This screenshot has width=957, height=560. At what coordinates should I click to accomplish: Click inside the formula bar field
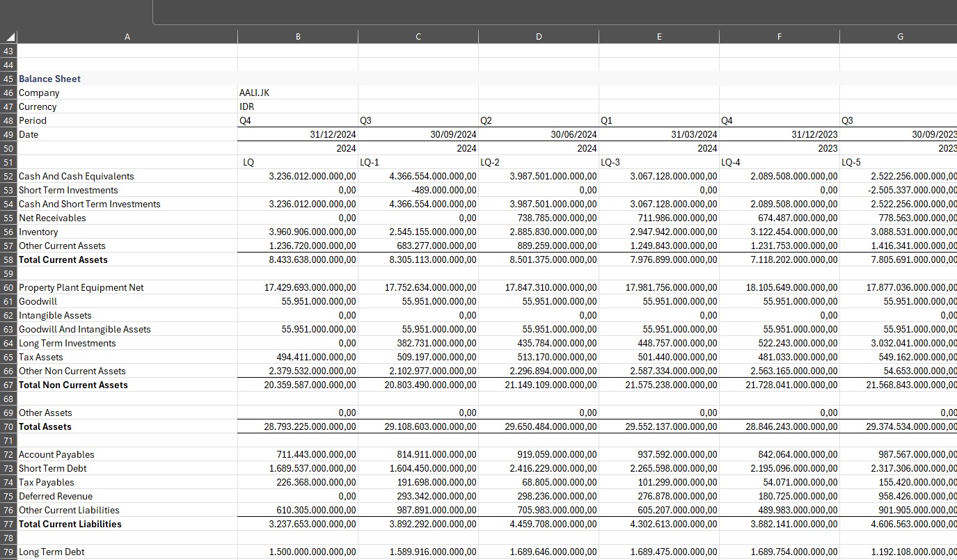(550, 12)
